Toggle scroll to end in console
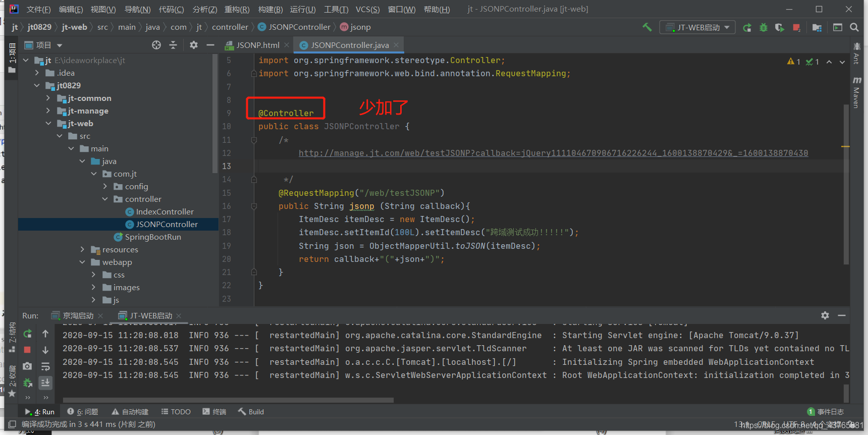Image resolution: width=868 pixels, height=435 pixels. tap(45, 383)
